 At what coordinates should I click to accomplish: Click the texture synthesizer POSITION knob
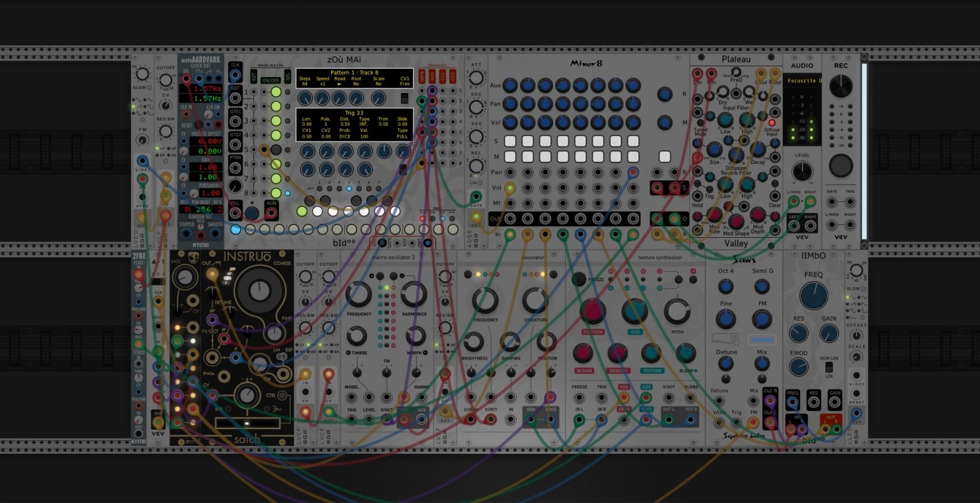(592, 310)
